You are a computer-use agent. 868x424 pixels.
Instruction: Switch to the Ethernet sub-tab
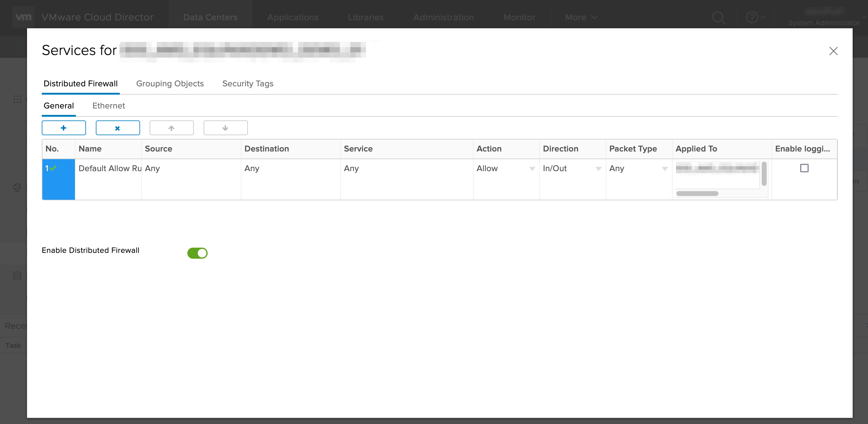[x=108, y=106]
